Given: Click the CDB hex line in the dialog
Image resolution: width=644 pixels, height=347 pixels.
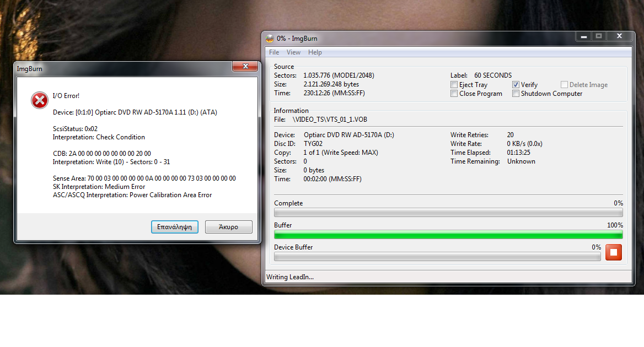Looking at the screenshot, I should point(102,154).
